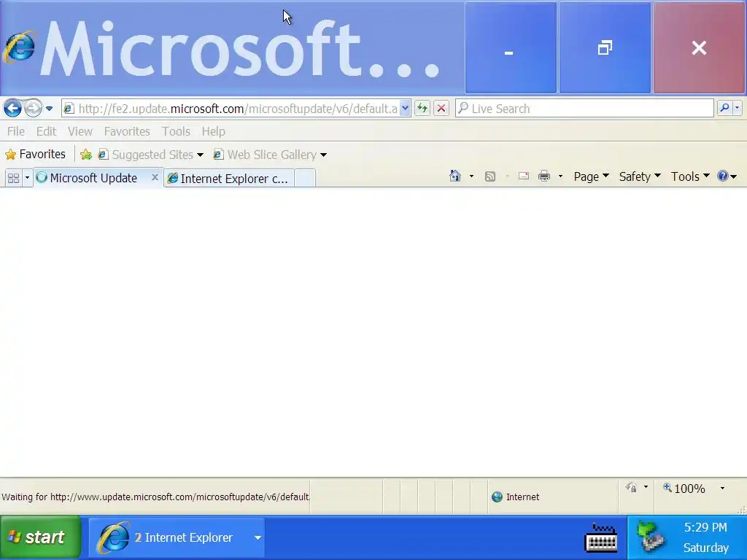Open a new blank tab
Image resolution: width=747 pixels, height=560 pixels.
(x=305, y=179)
